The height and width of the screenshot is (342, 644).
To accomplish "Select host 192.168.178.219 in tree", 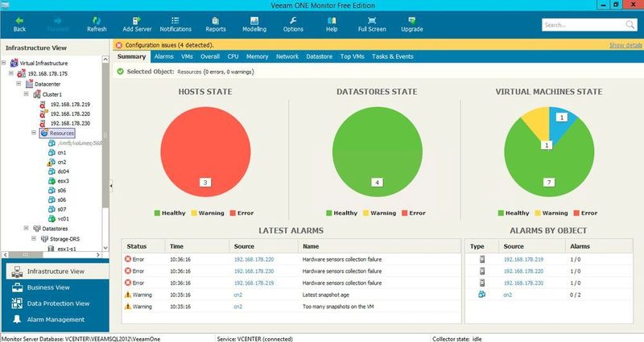I will click(x=70, y=105).
